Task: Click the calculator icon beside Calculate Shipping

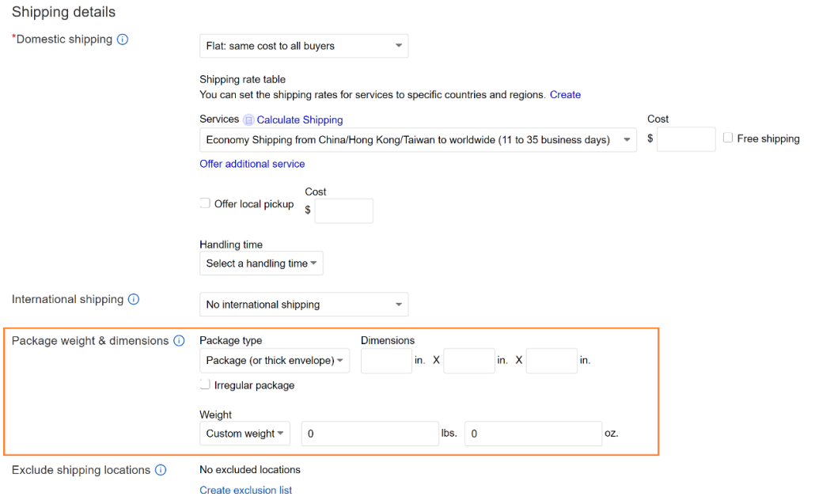Action: pyautogui.click(x=248, y=120)
